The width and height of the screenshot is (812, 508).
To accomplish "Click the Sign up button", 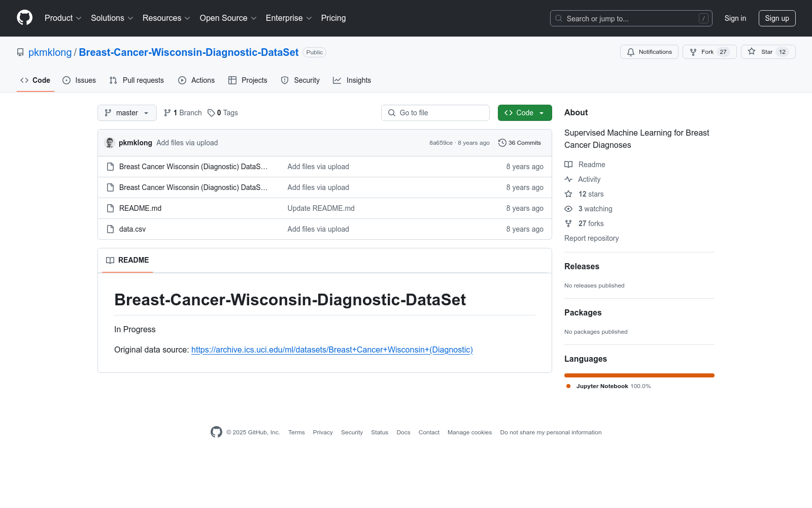I will tap(777, 18).
